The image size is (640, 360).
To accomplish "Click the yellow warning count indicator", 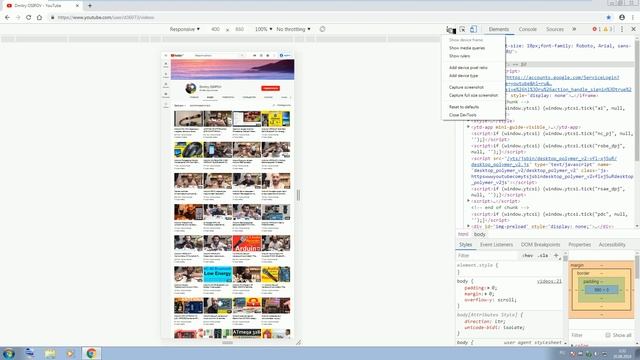I will (x=608, y=29).
